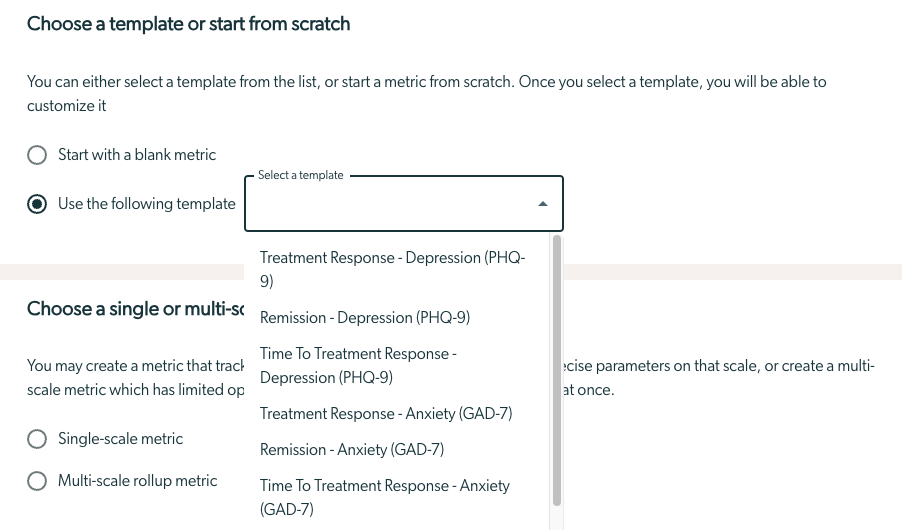Click inside the 'Select a template' combo box

coord(404,204)
